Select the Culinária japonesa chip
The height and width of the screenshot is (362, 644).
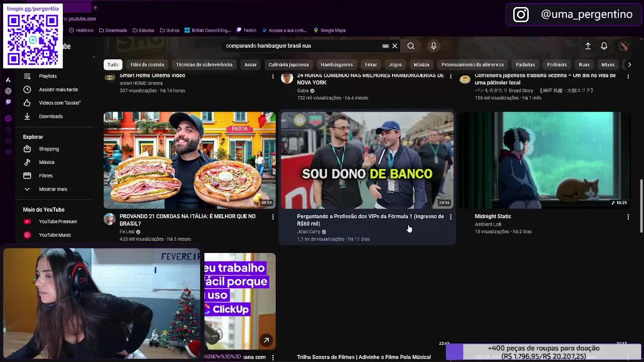[289, 64]
